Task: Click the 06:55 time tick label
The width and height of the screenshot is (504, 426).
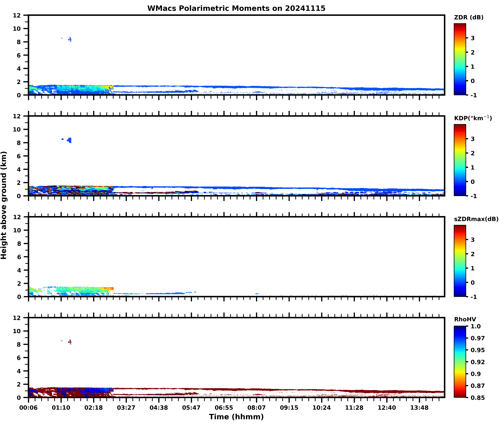Action: (224, 408)
